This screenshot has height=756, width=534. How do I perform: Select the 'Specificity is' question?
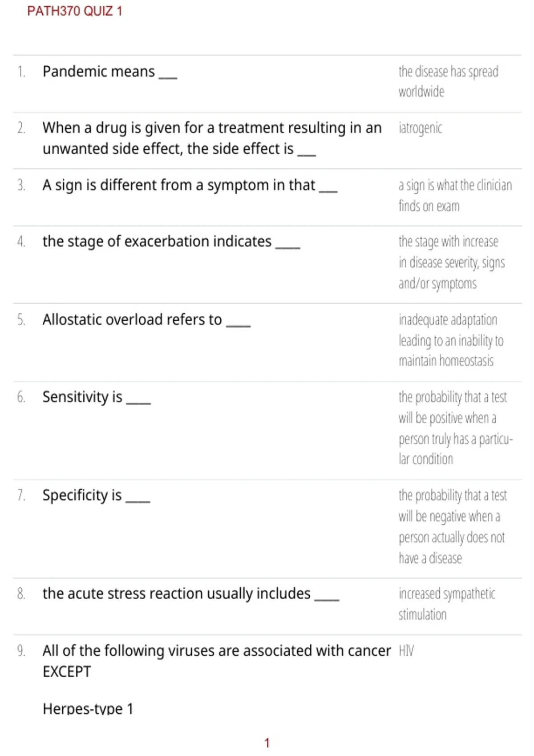(96, 495)
